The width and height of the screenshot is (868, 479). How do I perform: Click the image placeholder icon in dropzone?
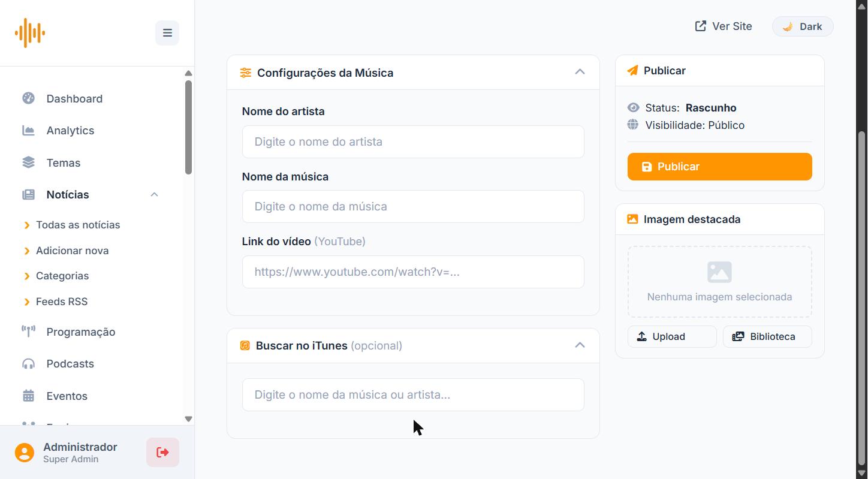[719, 272]
